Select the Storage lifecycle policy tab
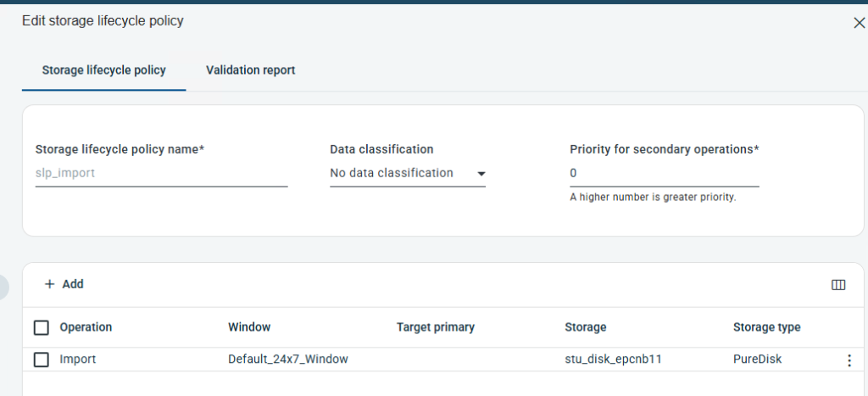The height and width of the screenshot is (396, 868). pos(103,70)
